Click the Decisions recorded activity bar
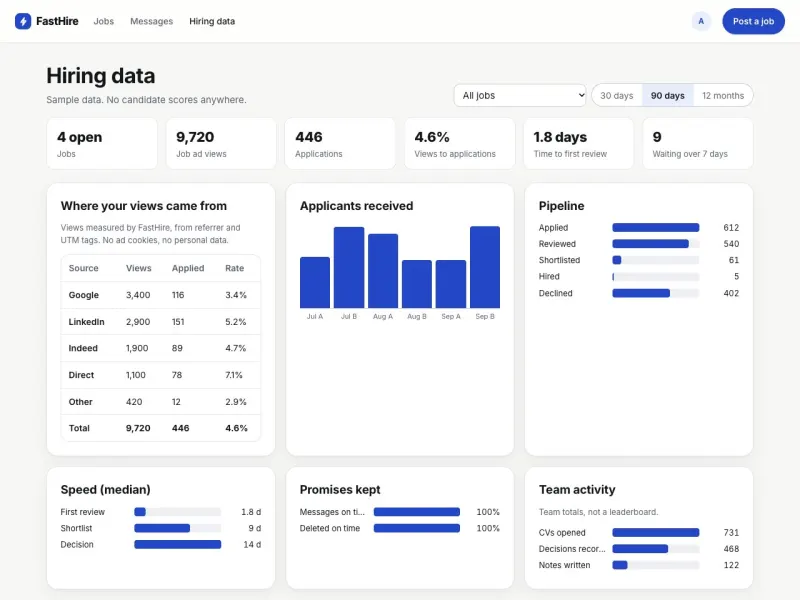This screenshot has width=800, height=600. pos(656,549)
